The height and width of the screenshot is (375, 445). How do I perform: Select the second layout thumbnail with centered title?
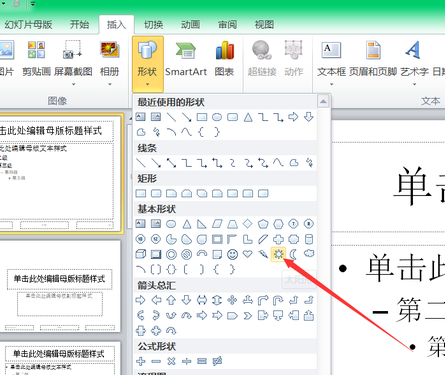point(60,286)
